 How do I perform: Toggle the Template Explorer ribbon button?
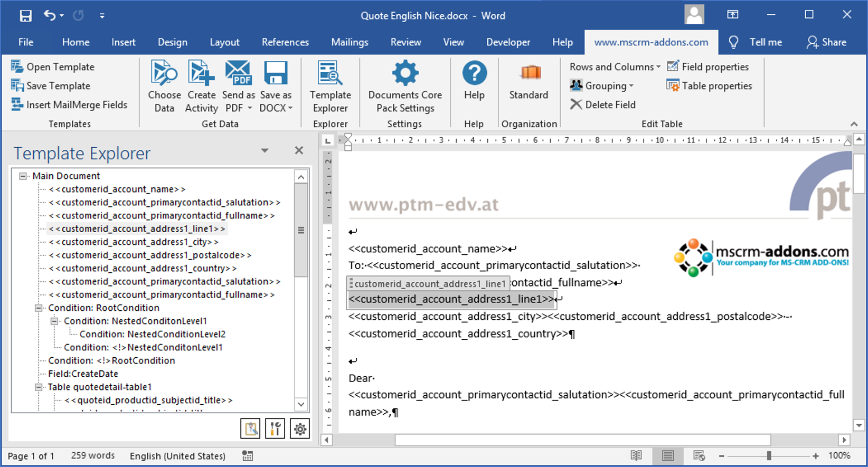click(331, 86)
